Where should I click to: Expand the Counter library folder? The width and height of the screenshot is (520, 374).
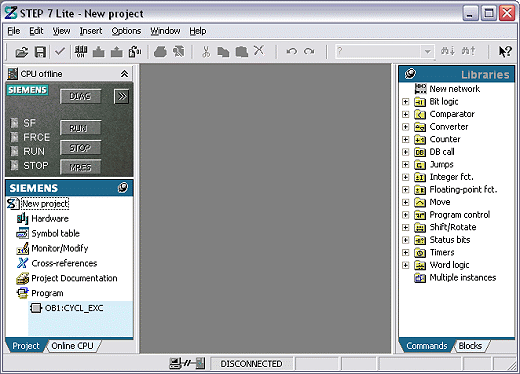406,139
